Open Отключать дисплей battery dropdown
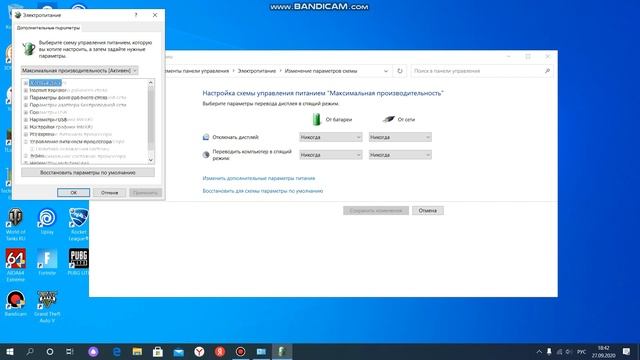This screenshot has width=640, height=360. click(x=331, y=137)
